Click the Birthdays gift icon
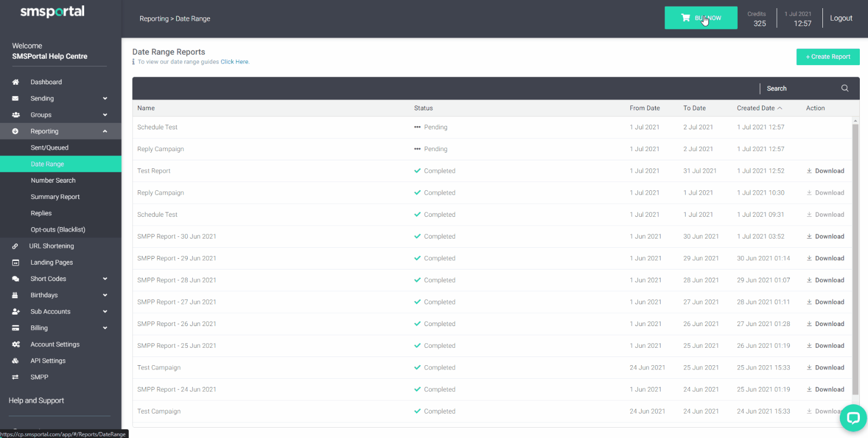This screenshot has width=868, height=438. (15, 295)
